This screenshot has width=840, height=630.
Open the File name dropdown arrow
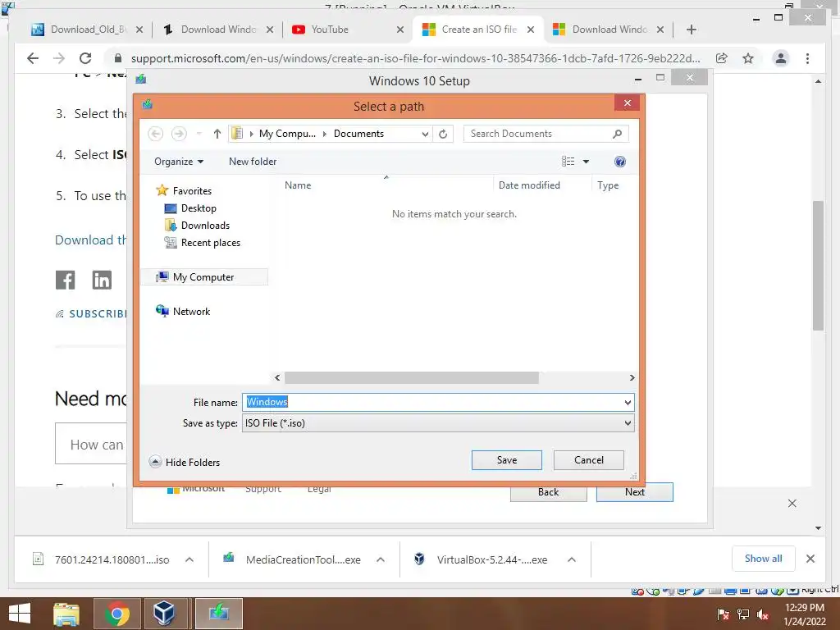pos(628,402)
